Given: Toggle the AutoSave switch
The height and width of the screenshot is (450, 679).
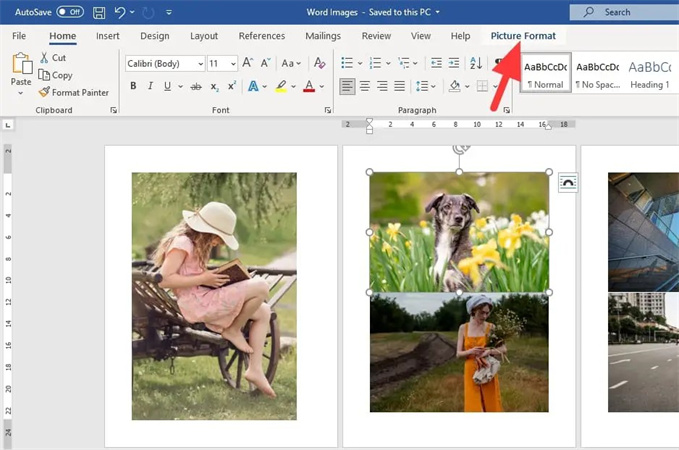Looking at the screenshot, I should point(69,12).
